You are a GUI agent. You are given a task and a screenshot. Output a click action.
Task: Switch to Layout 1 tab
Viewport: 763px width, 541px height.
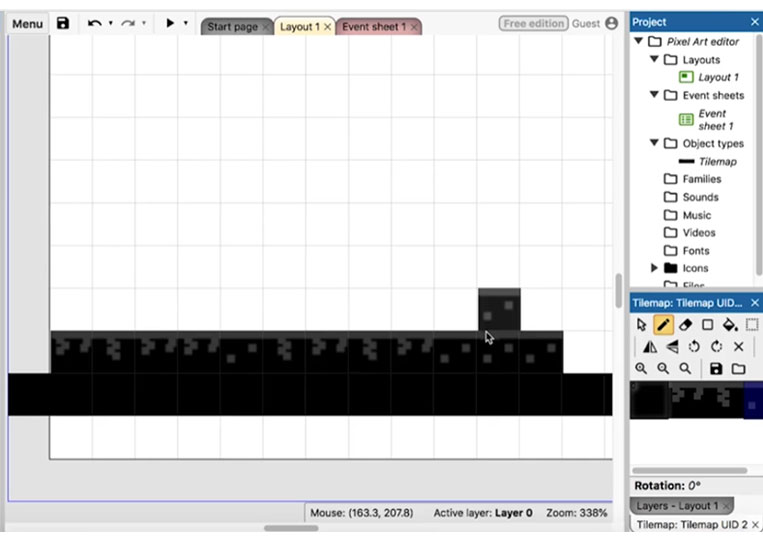(x=300, y=27)
